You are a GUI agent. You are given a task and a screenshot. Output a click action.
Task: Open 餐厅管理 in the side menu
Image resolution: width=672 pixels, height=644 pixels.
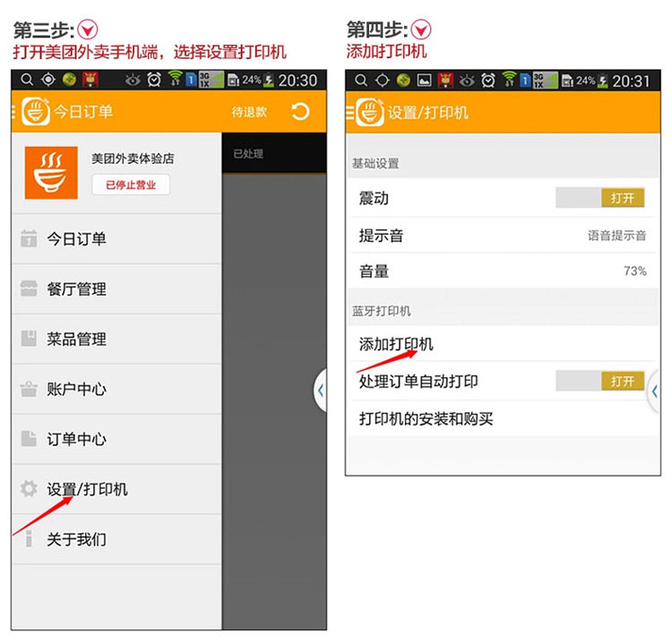116,288
